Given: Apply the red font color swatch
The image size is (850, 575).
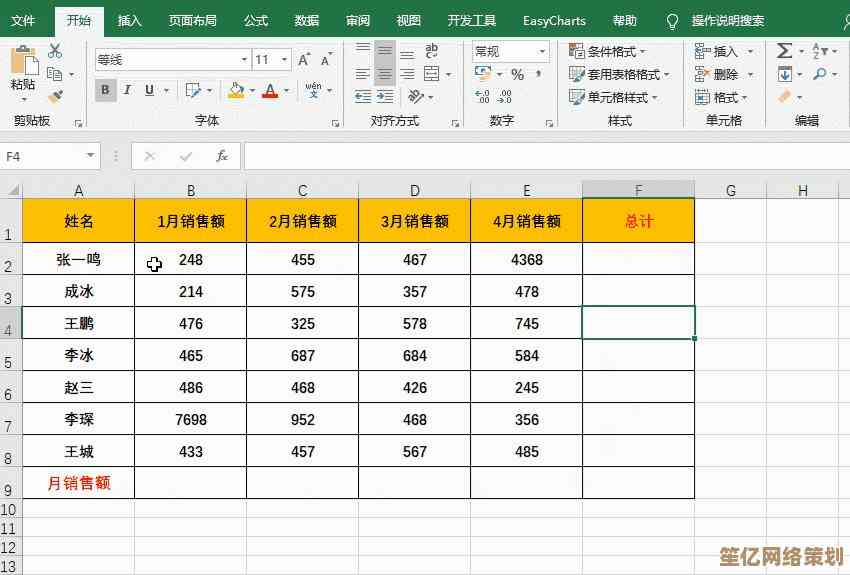Looking at the screenshot, I should pyautogui.click(x=269, y=90).
